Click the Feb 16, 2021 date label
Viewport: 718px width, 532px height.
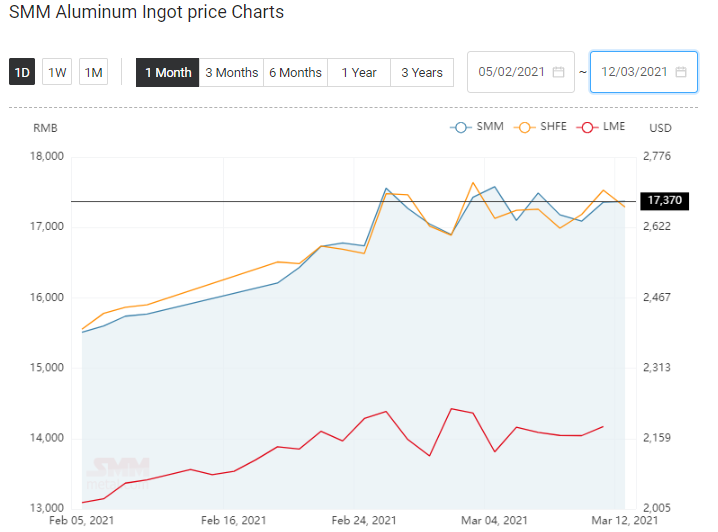coord(234,521)
